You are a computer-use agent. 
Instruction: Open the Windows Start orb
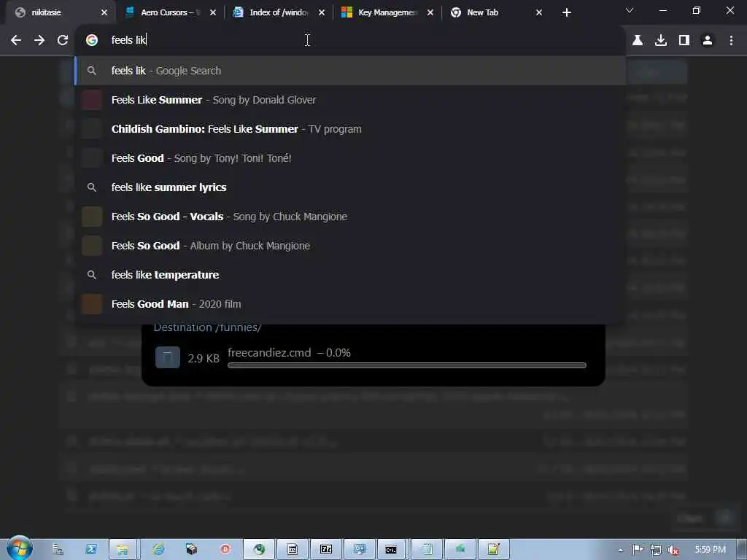19,548
